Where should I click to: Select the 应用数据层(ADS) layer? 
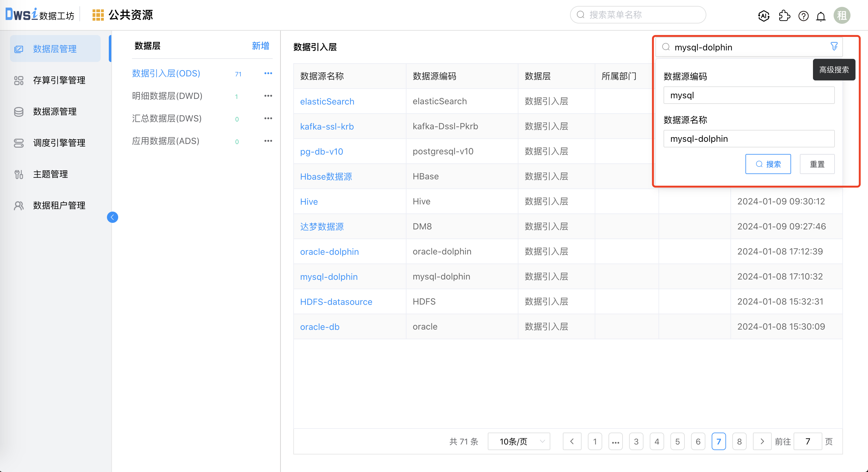pos(166,141)
